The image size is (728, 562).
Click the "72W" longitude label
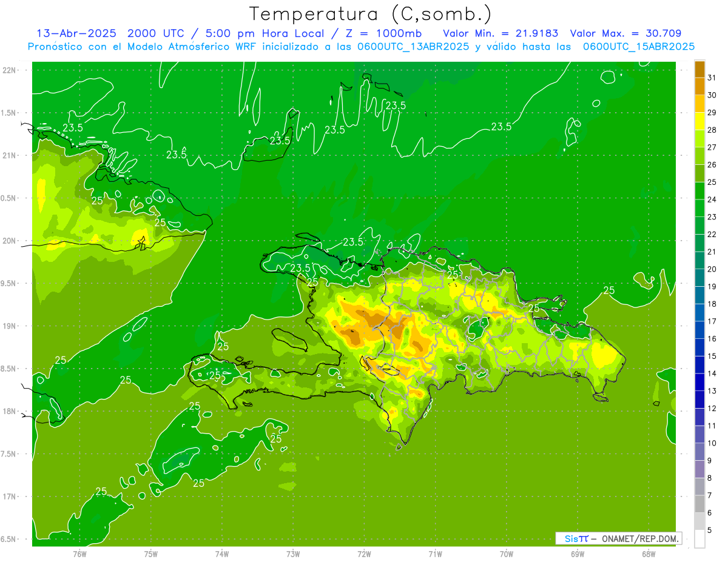364,554
